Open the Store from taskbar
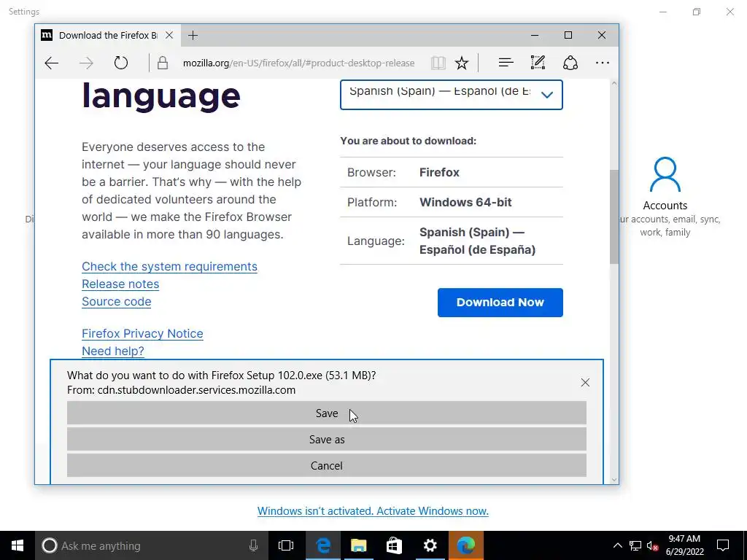 pyautogui.click(x=394, y=545)
